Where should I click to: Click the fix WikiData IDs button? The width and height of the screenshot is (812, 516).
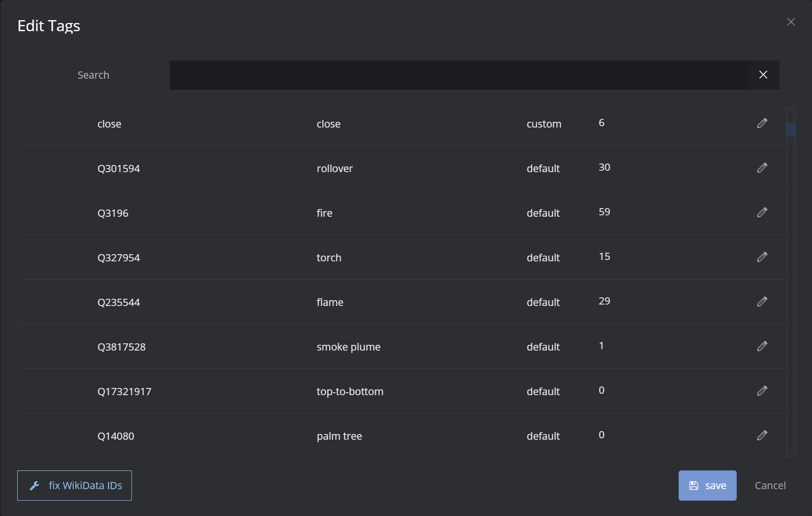(75, 485)
